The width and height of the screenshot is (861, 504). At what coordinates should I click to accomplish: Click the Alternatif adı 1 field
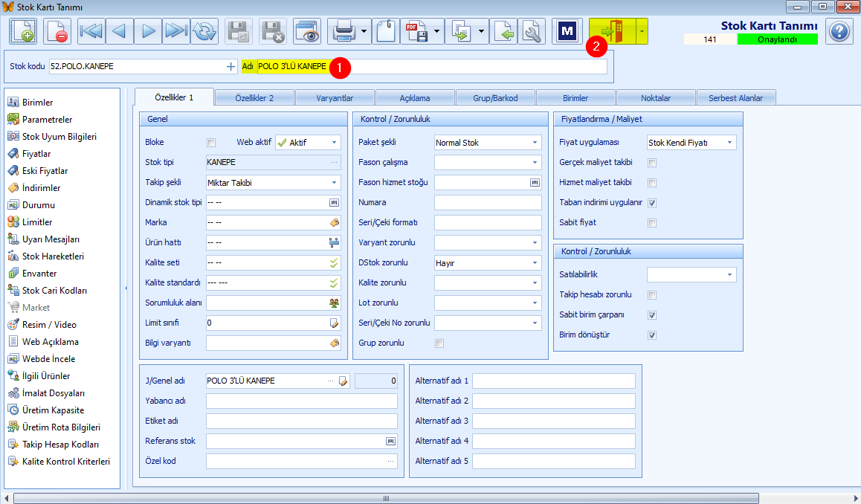pos(553,381)
